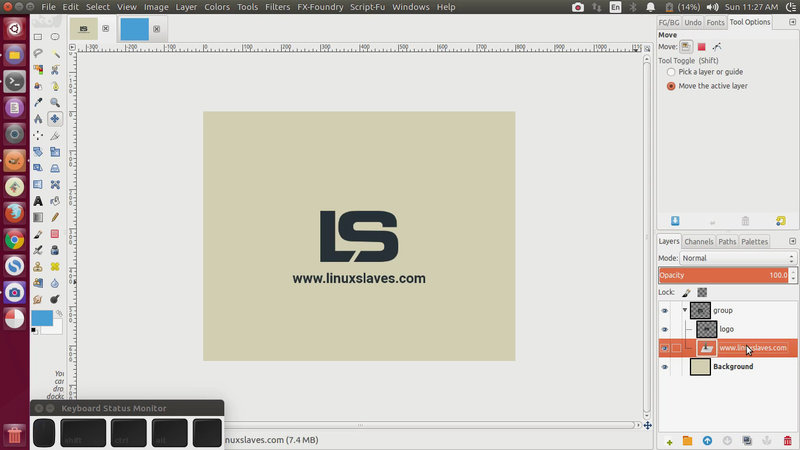The height and width of the screenshot is (450, 800).
Task: Switch to the Undo tab
Action: pyautogui.click(x=693, y=22)
